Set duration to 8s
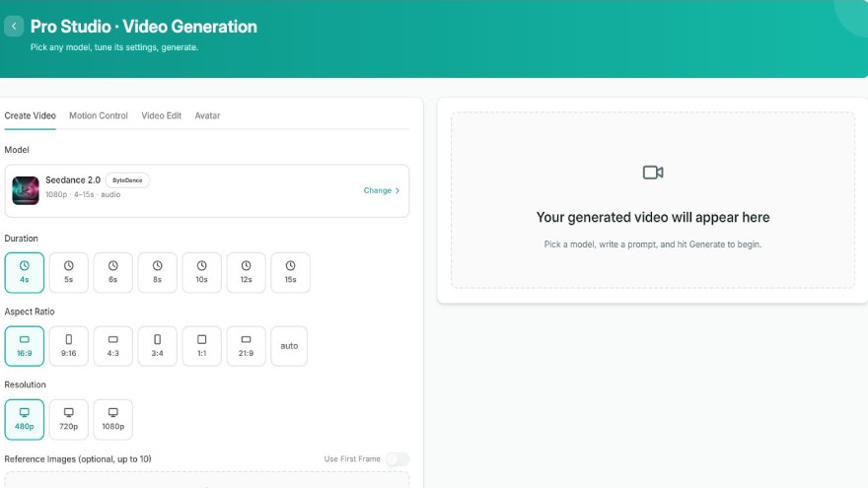This screenshot has width=868, height=488. [157, 273]
